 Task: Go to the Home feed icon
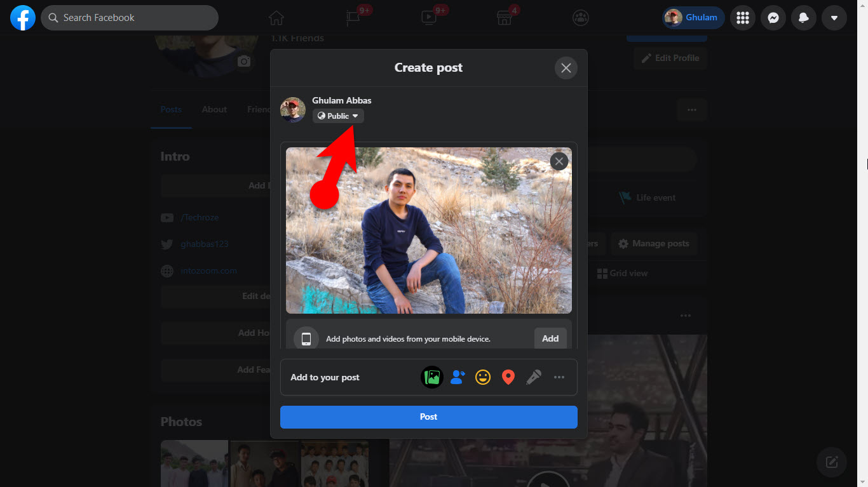pos(276,18)
